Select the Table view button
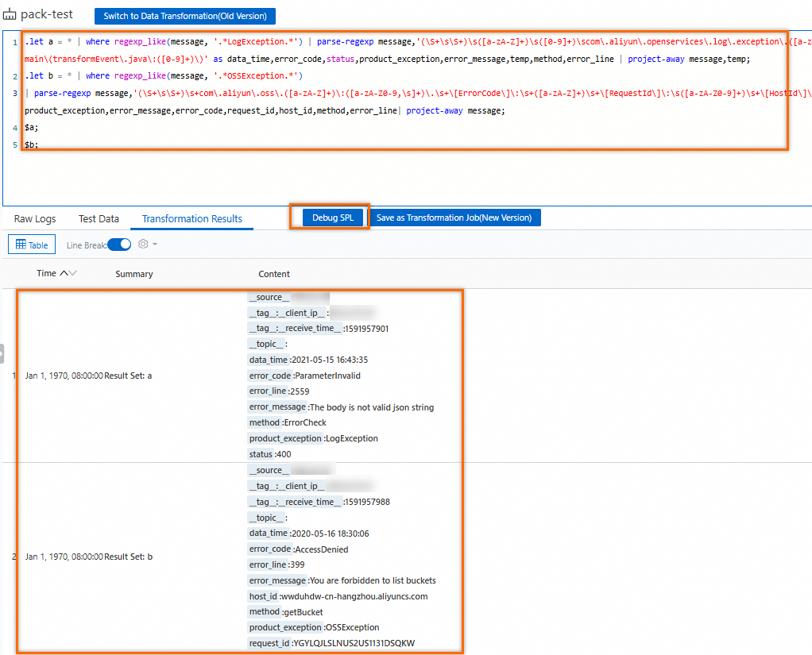Viewport: 812px width, 655px height. point(32,245)
